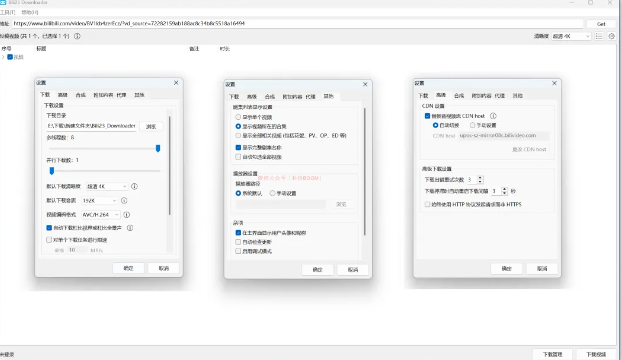Enable force HTTP instead of HTTPS checkbox
This screenshot has width=622, height=360.
coord(427,204)
